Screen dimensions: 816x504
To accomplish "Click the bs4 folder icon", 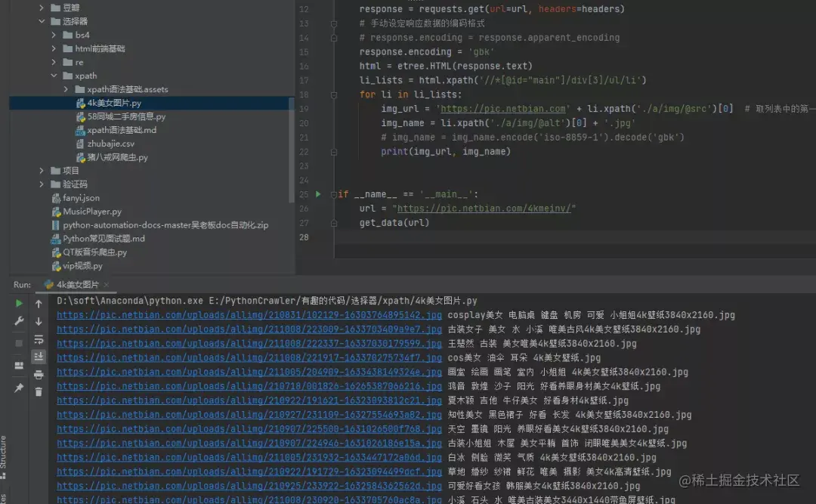I will (68, 35).
